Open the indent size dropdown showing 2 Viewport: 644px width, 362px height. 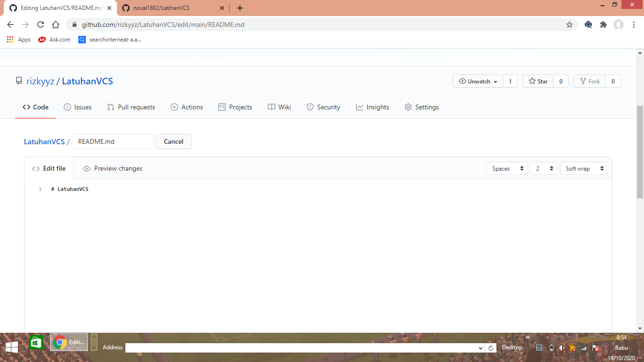544,168
